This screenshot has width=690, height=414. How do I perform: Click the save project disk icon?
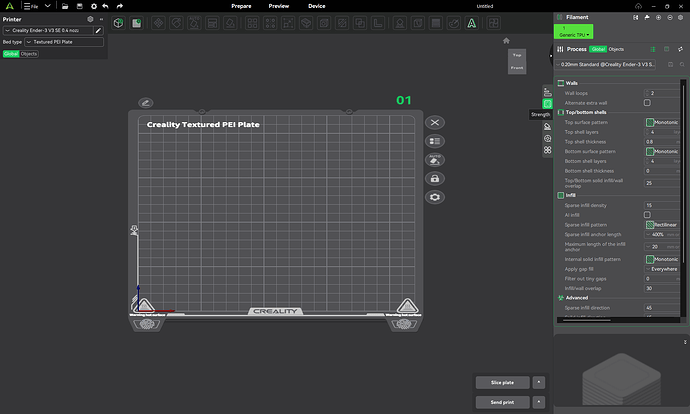[80, 6]
